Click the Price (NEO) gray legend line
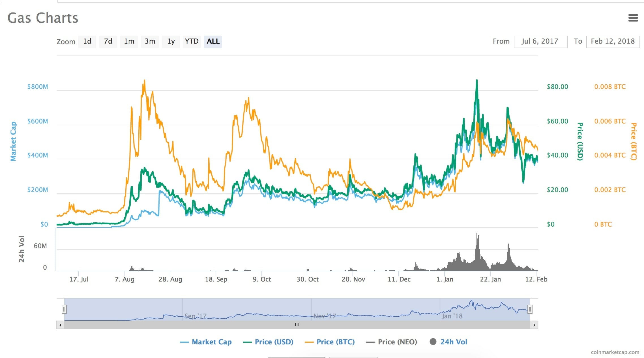This screenshot has width=644, height=358. 370,342
